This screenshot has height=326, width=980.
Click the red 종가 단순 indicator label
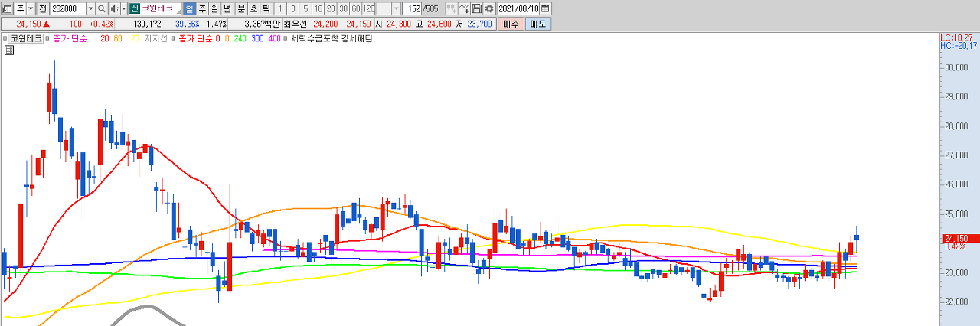click(195, 38)
